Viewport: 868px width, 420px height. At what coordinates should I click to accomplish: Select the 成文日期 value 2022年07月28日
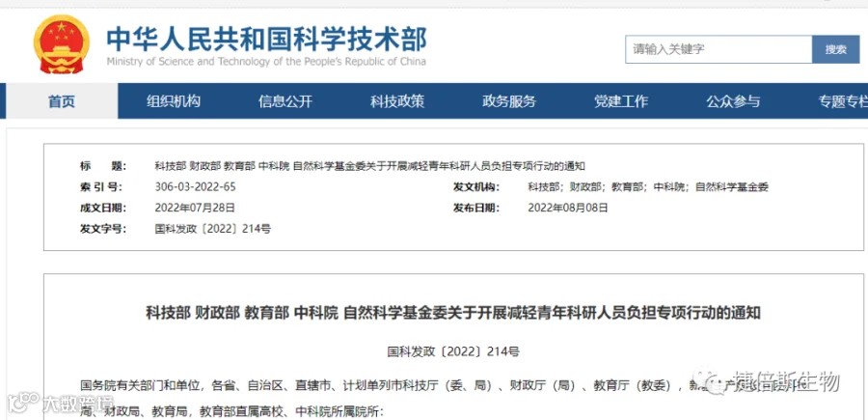coord(196,208)
